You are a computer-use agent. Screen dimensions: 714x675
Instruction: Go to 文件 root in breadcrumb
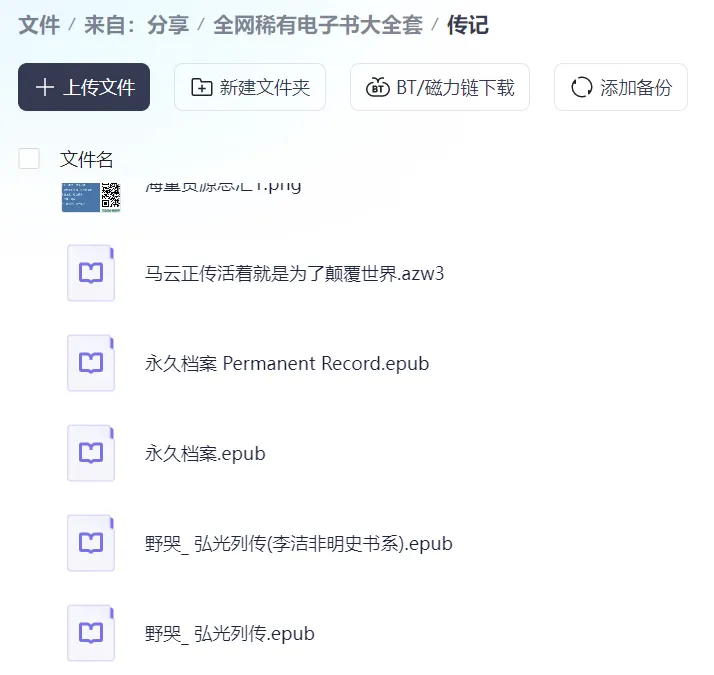[39, 25]
